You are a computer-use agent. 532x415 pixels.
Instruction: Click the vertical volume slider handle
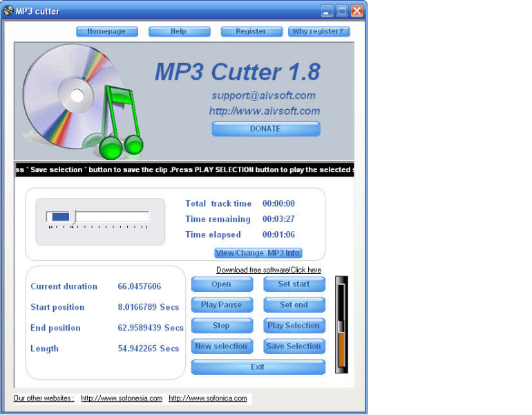point(341,326)
